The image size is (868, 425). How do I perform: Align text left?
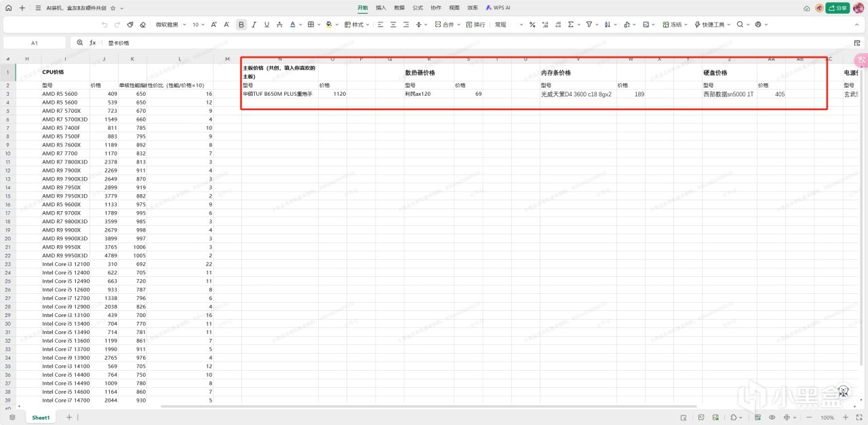380,24
